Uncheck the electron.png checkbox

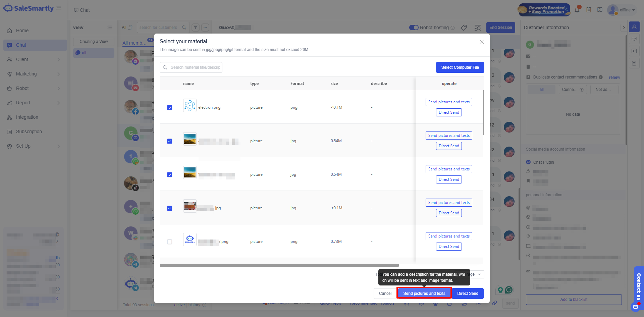click(170, 108)
